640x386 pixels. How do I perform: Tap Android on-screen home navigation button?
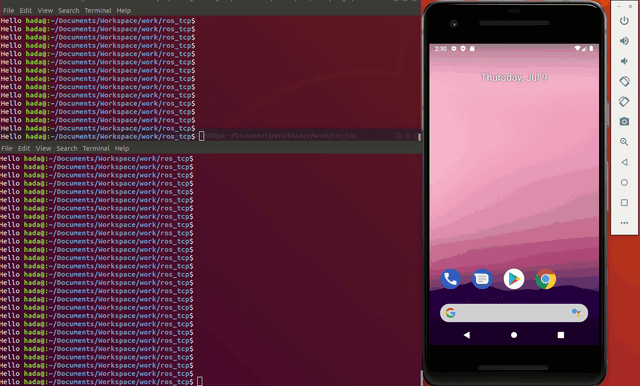click(514, 335)
